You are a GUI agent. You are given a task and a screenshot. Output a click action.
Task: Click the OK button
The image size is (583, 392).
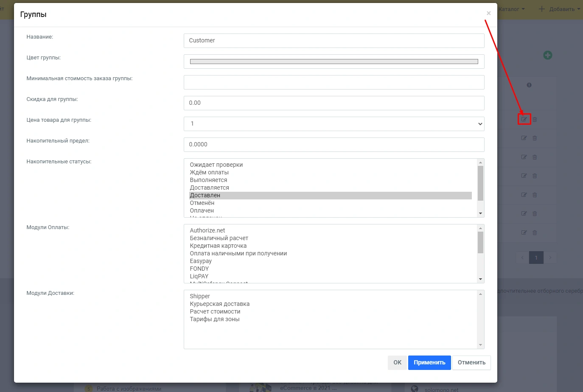point(397,362)
